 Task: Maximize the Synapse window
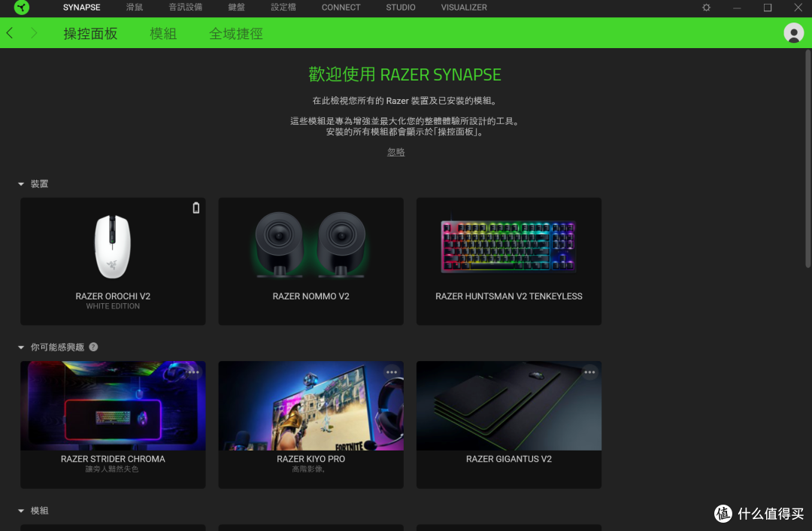(x=768, y=8)
